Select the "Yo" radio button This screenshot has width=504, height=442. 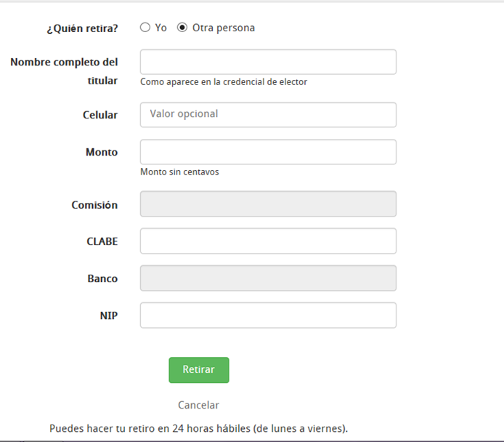pyautogui.click(x=145, y=28)
